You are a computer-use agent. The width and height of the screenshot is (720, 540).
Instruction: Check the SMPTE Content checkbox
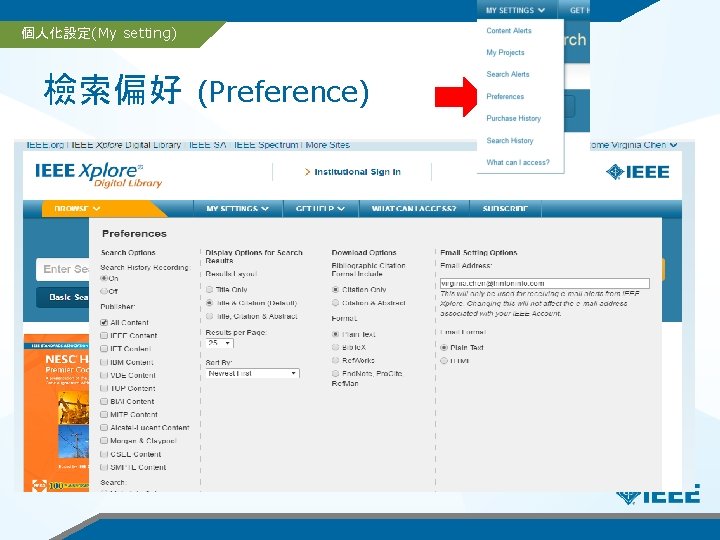tap(104, 467)
